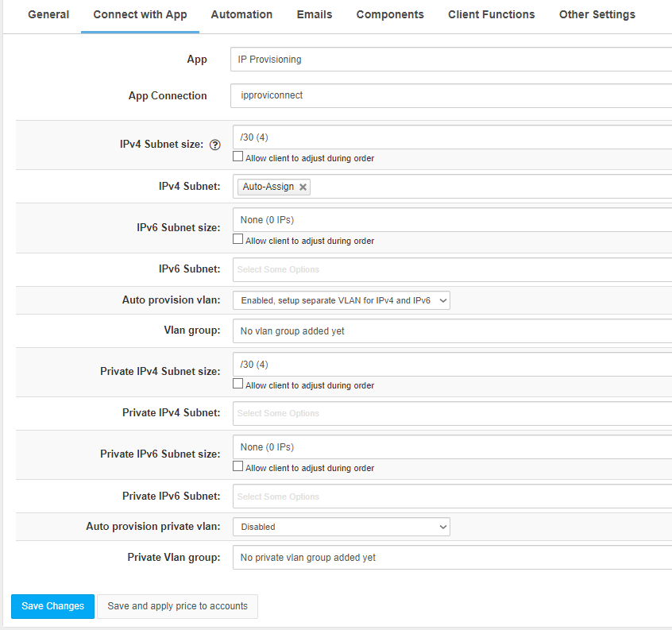Enable client adjust for IPv4 Subnet size
This screenshot has width=672, height=630.
(x=238, y=157)
